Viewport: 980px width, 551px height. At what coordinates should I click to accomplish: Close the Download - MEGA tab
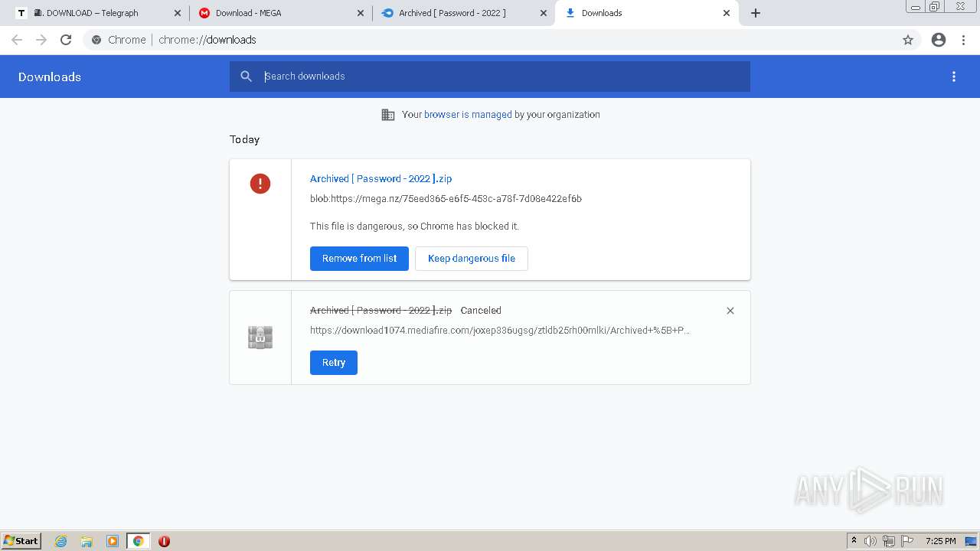tap(361, 13)
